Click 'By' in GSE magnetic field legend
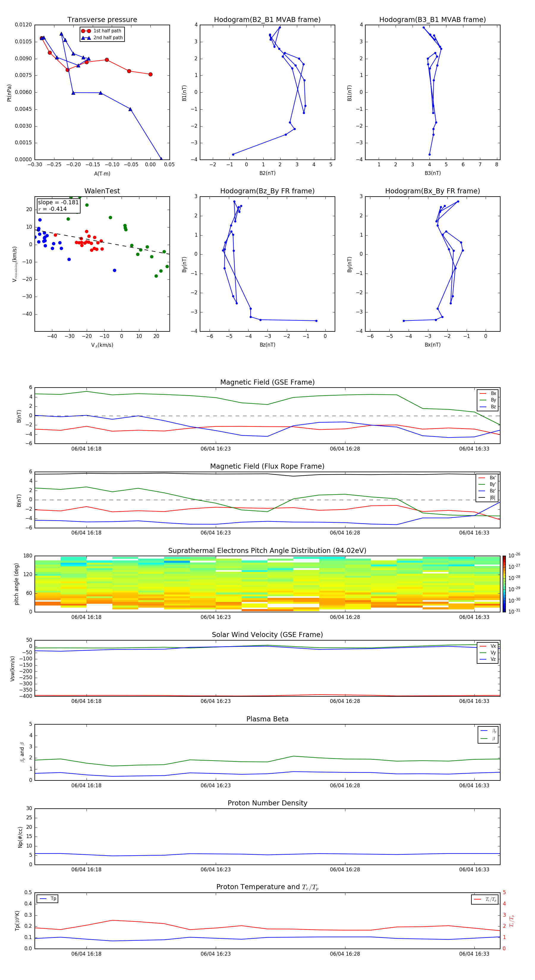Image resolution: width=535 pixels, height=980 pixels. (488, 400)
